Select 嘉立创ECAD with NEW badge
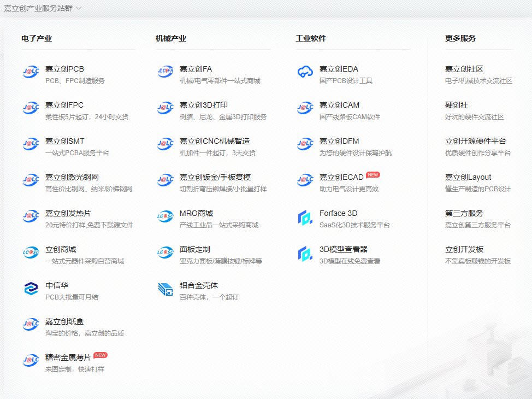The width and height of the screenshot is (532, 399). [x=341, y=177]
